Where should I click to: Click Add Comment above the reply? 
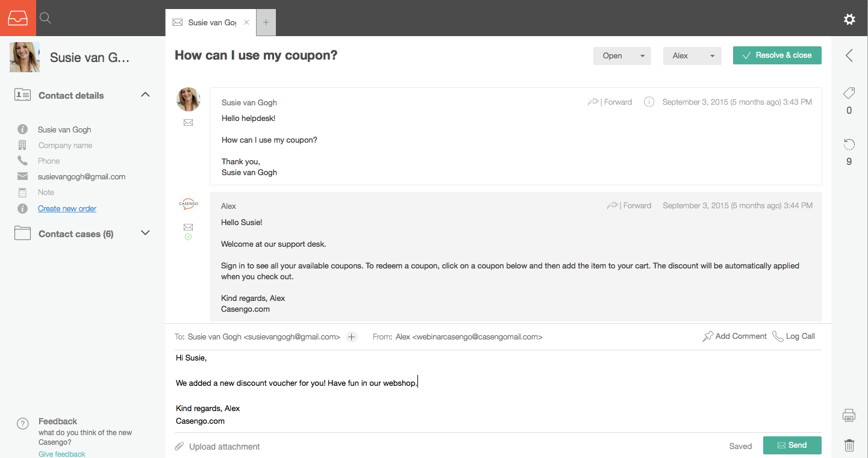(x=734, y=336)
